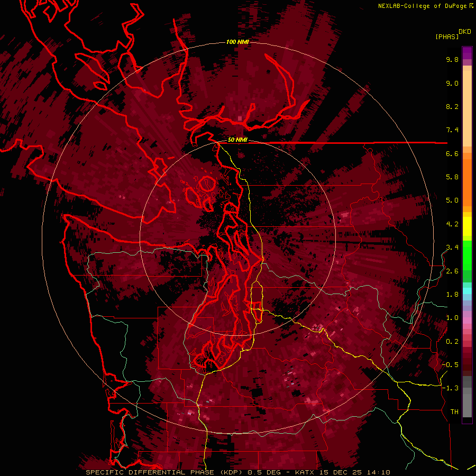Select the 8.2 scale value
The width and height of the screenshot is (476, 476).
[x=452, y=106]
